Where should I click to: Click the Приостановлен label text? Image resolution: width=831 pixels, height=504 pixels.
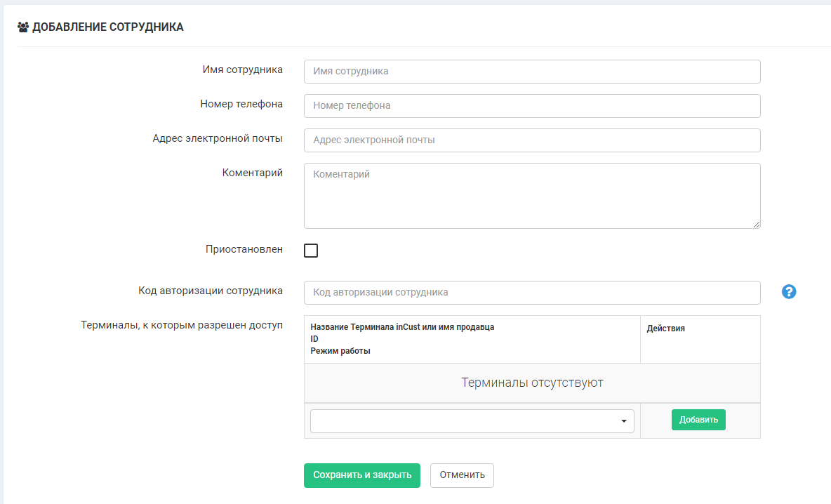244,249
